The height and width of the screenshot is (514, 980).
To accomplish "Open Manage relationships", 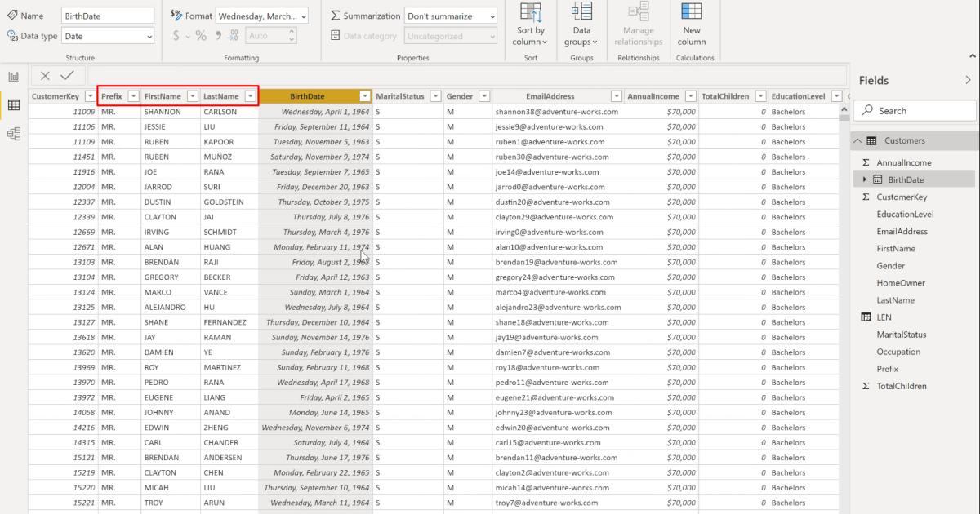I will tap(638, 24).
